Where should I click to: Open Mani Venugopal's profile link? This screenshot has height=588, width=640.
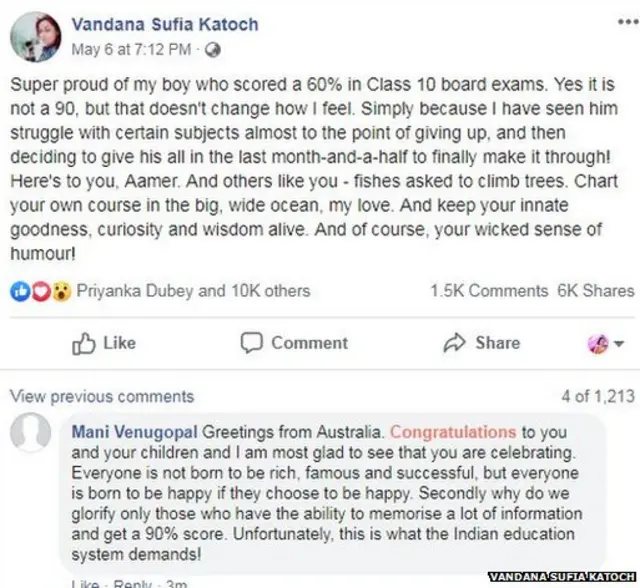pos(135,433)
